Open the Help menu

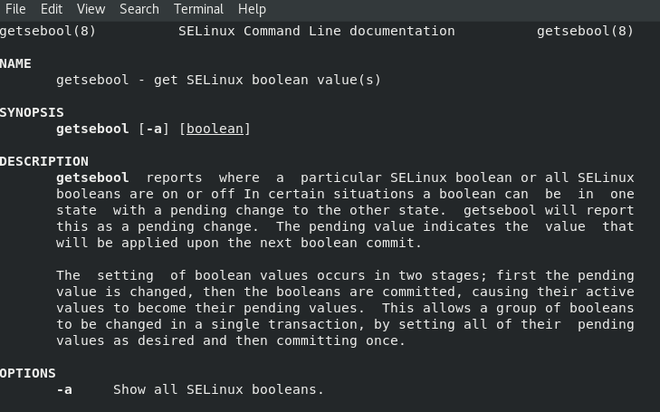pyautogui.click(x=252, y=9)
